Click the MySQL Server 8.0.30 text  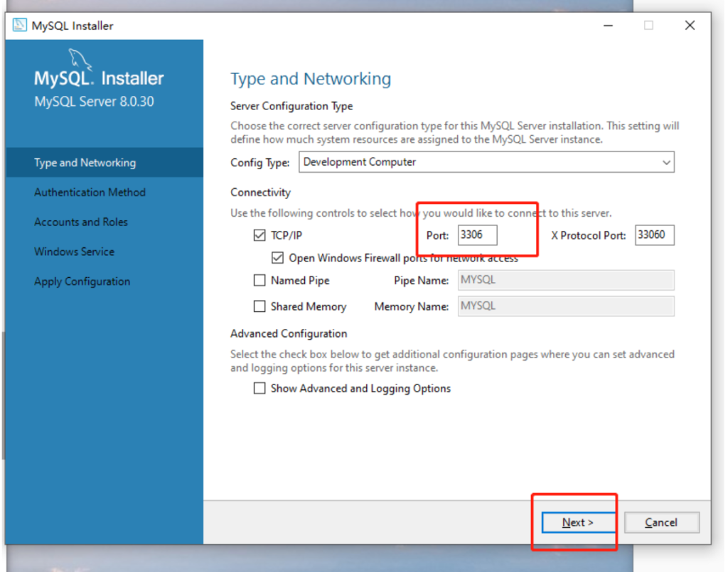coord(94,102)
